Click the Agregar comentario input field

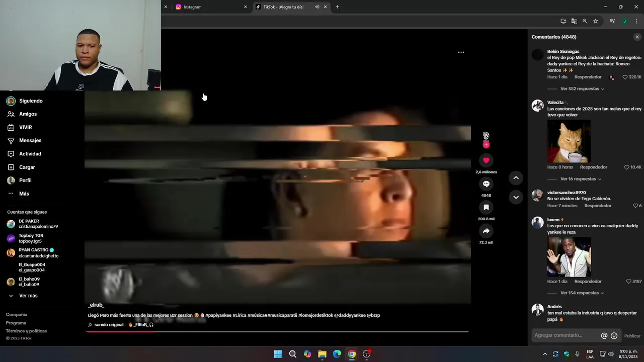[566, 336]
